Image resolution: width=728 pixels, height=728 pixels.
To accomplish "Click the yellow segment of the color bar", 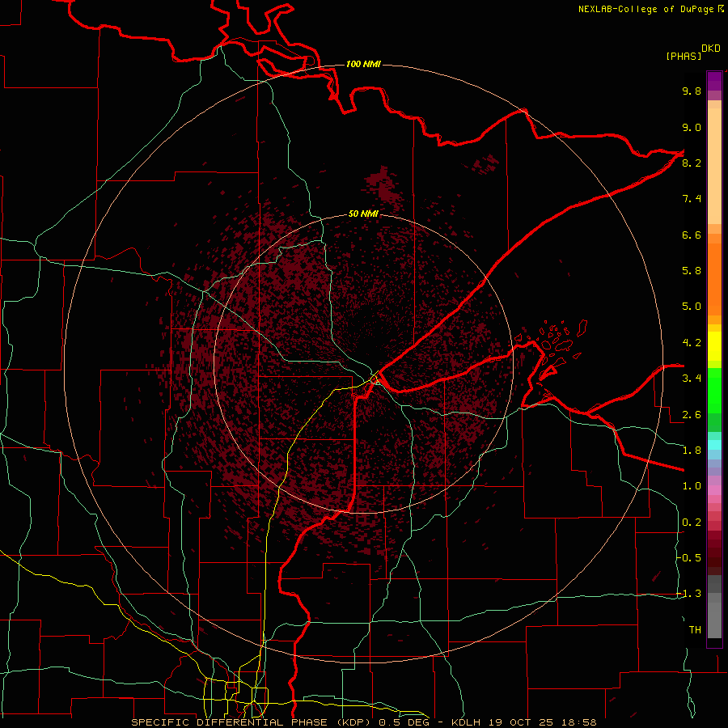I will (714, 346).
